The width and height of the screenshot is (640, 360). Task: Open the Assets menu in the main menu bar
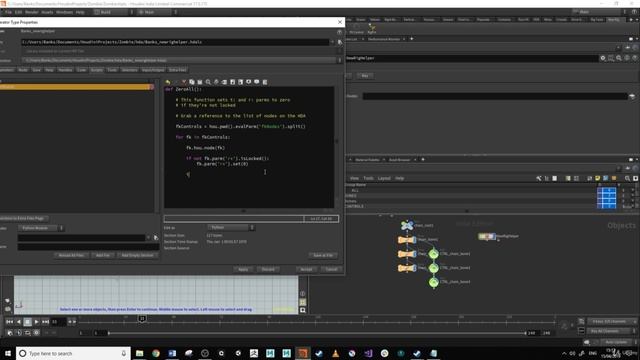[x=47, y=12]
